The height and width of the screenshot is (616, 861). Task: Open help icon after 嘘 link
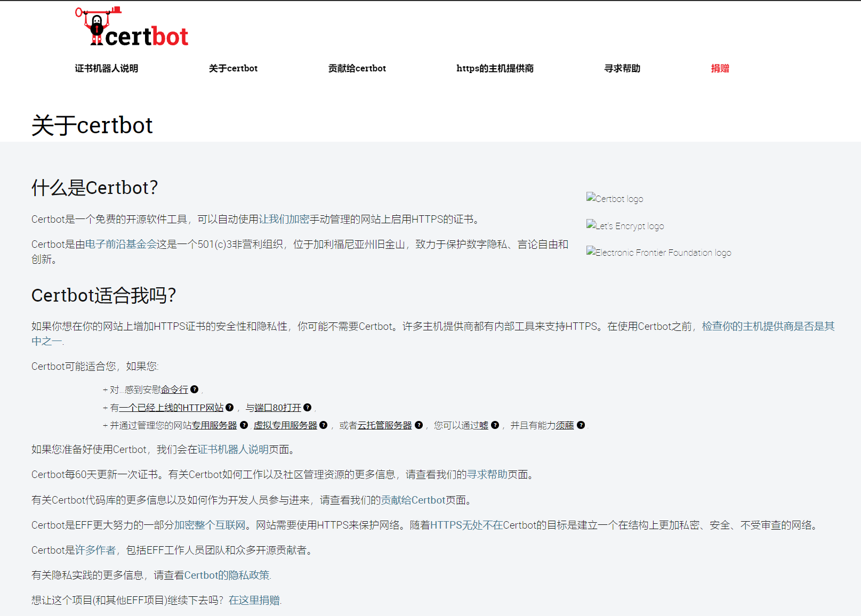click(495, 425)
